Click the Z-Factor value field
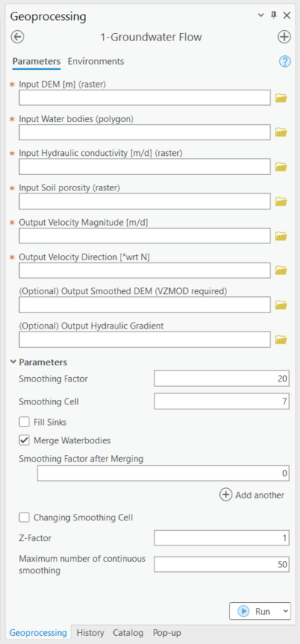300x644 pixels. click(221, 537)
